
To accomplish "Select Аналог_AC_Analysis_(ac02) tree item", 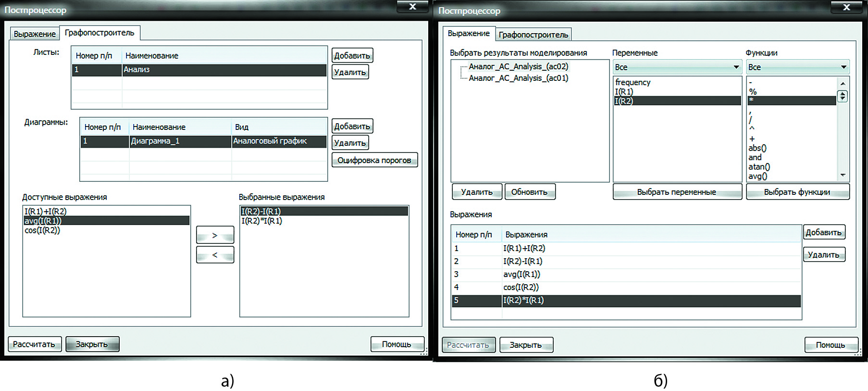I will 518,66.
